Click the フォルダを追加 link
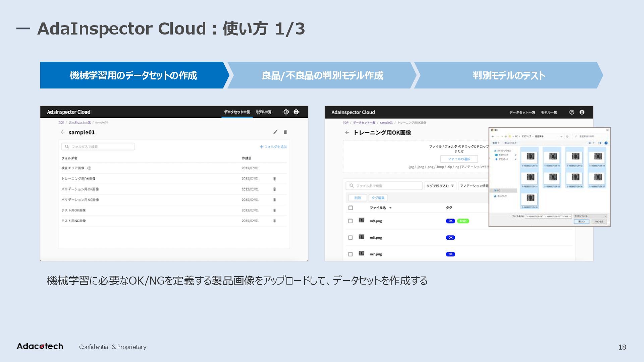 pyautogui.click(x=273, y=146)
